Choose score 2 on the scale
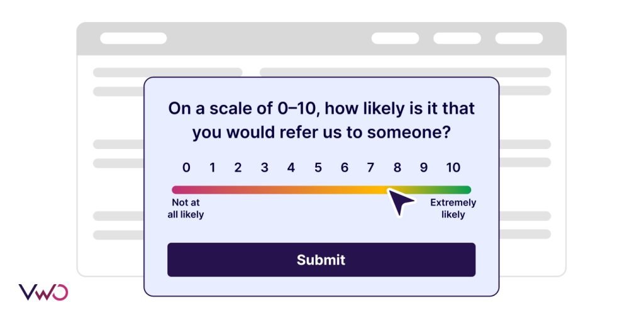 point(238,168)
